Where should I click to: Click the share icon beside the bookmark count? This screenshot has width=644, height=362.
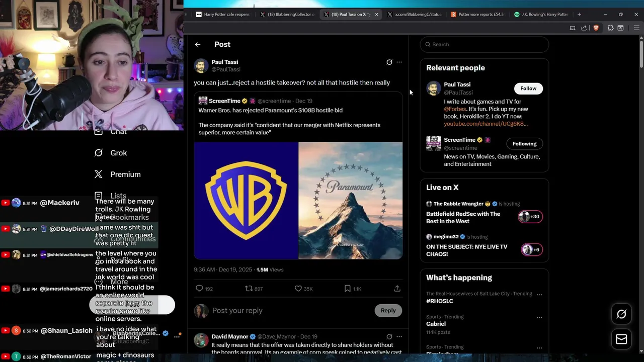[397, 289]
